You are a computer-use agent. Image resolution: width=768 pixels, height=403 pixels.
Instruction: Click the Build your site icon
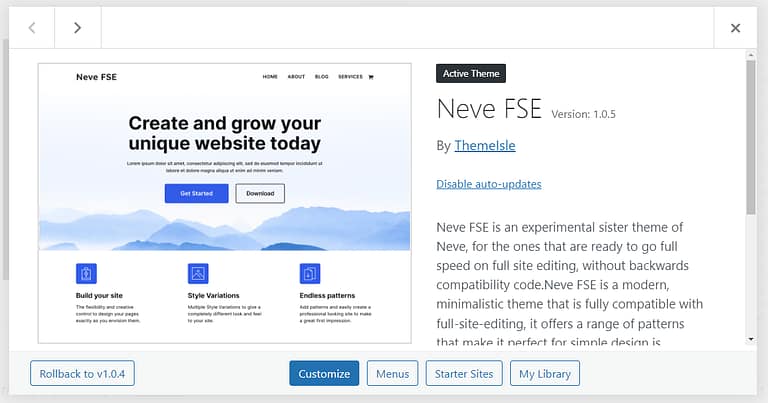click(86, 273)
